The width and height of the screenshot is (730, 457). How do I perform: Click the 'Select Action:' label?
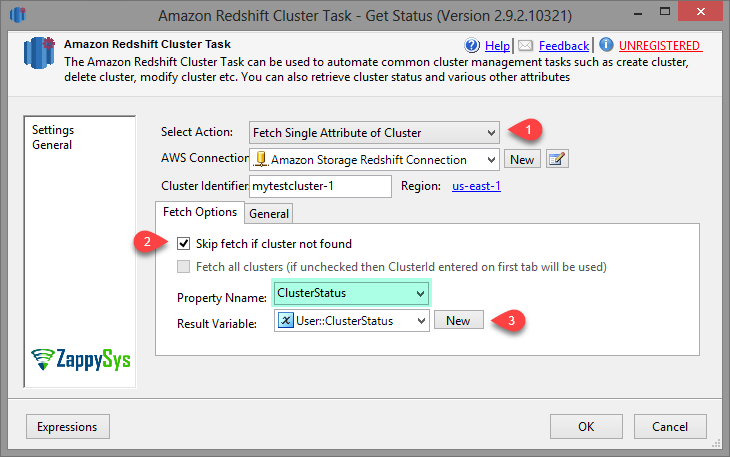pyautogui.click(x=197, y=132)
